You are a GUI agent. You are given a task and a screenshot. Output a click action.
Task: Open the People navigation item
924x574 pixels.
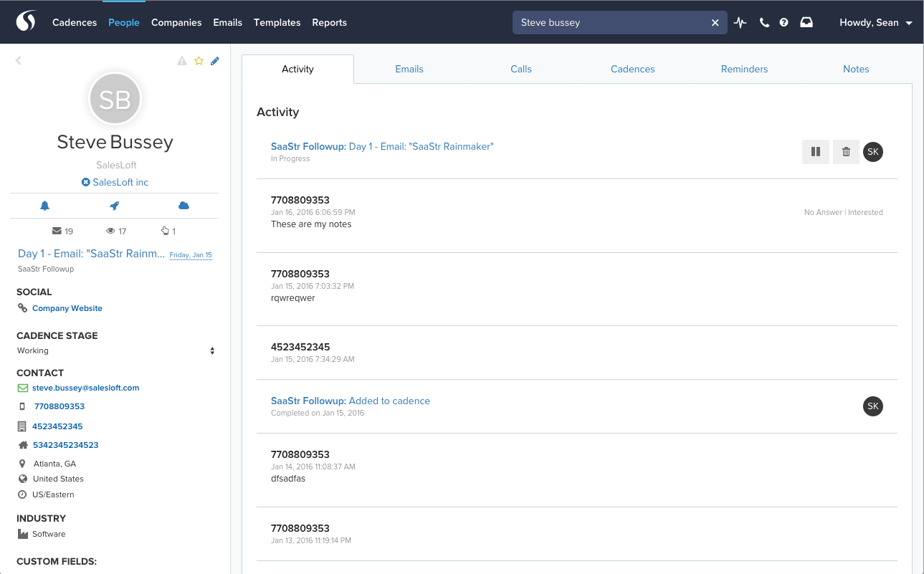pos(124,22)
